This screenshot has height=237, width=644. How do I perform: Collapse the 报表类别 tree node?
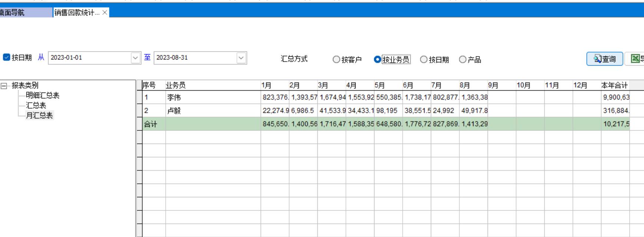[x=4, y=86]
